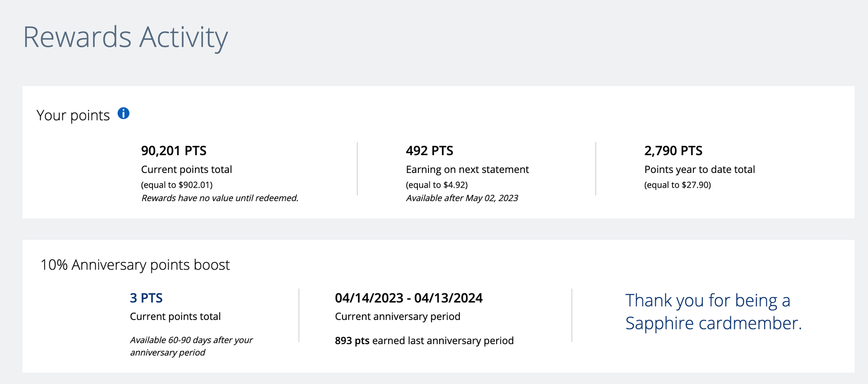
Task: Click the Available after May 02, 2023 note
Action: [462, 198]
